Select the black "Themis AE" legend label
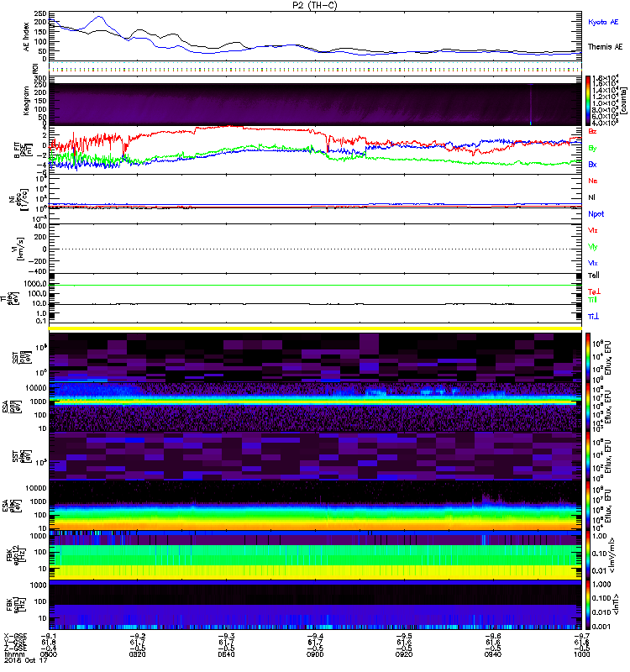This screenshot has width=630, height=672. 605,47
